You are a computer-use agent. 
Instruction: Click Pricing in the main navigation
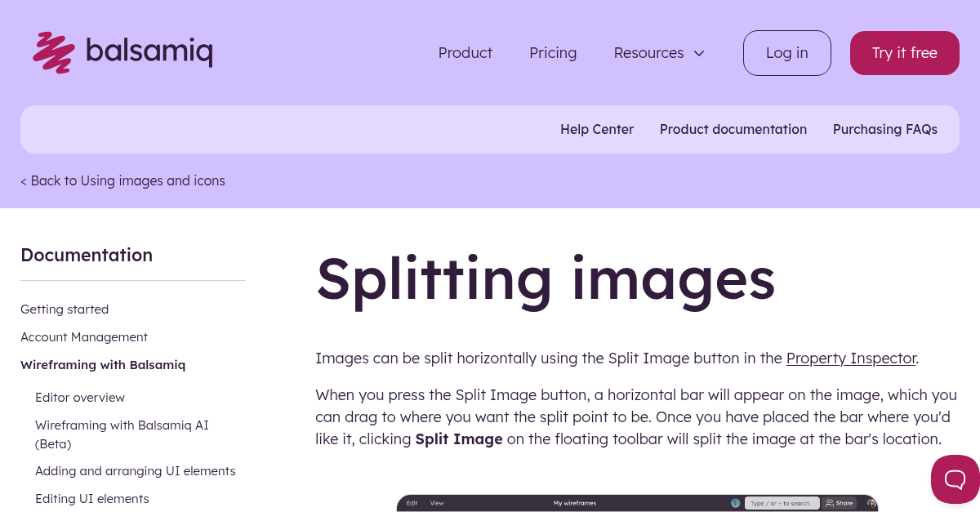coord(553,52)
